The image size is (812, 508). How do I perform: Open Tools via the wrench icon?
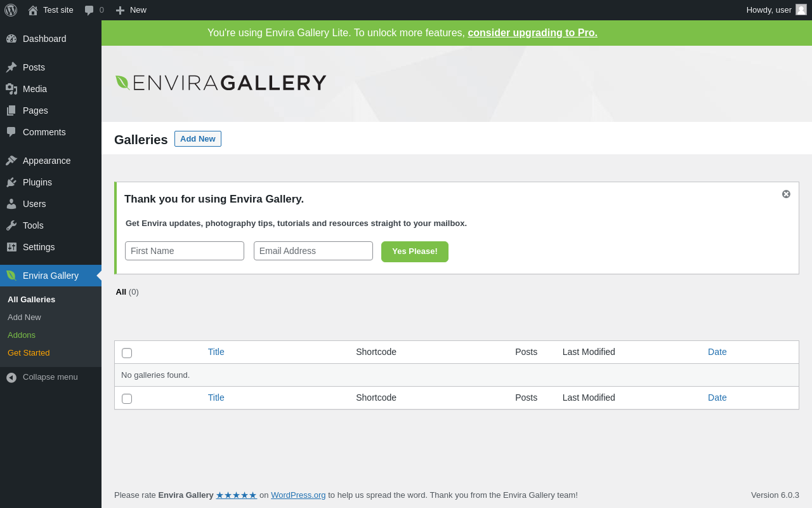coord(11,225)
